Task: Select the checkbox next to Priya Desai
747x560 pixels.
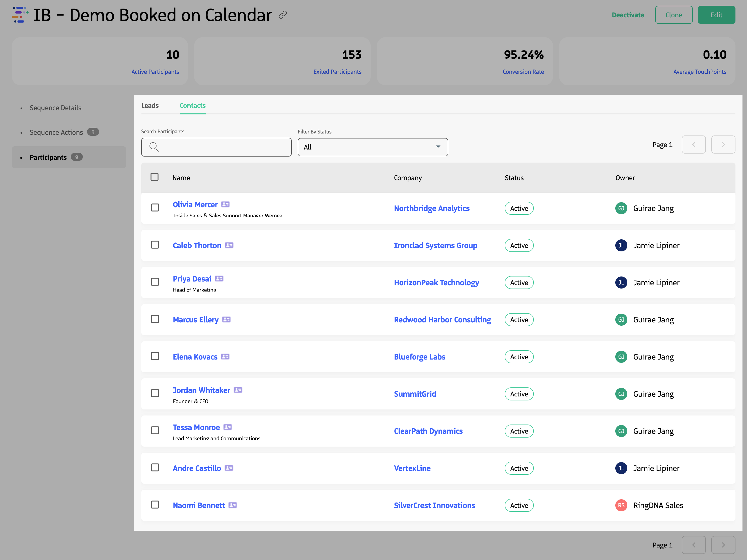Action: point(155,282)
